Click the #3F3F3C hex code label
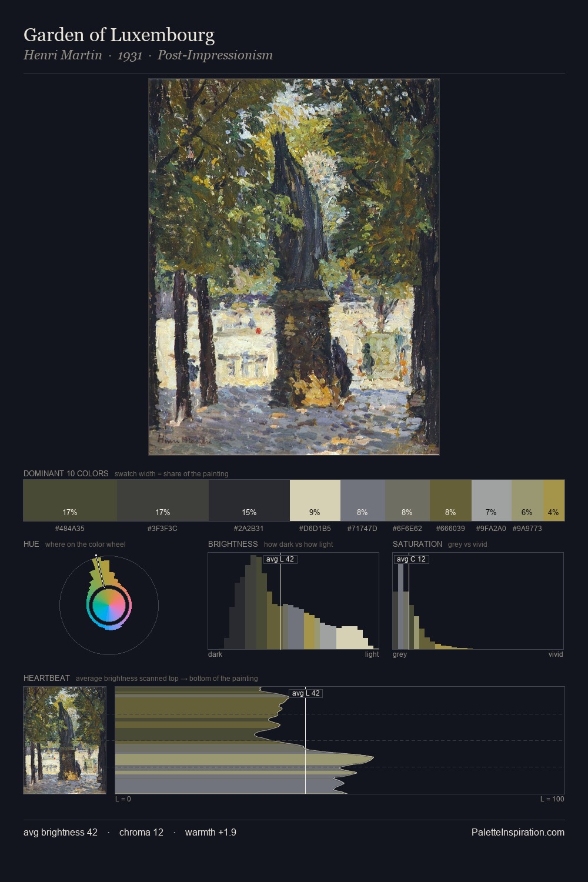Screen dimensions: 588x882 (x=162, y=529)
